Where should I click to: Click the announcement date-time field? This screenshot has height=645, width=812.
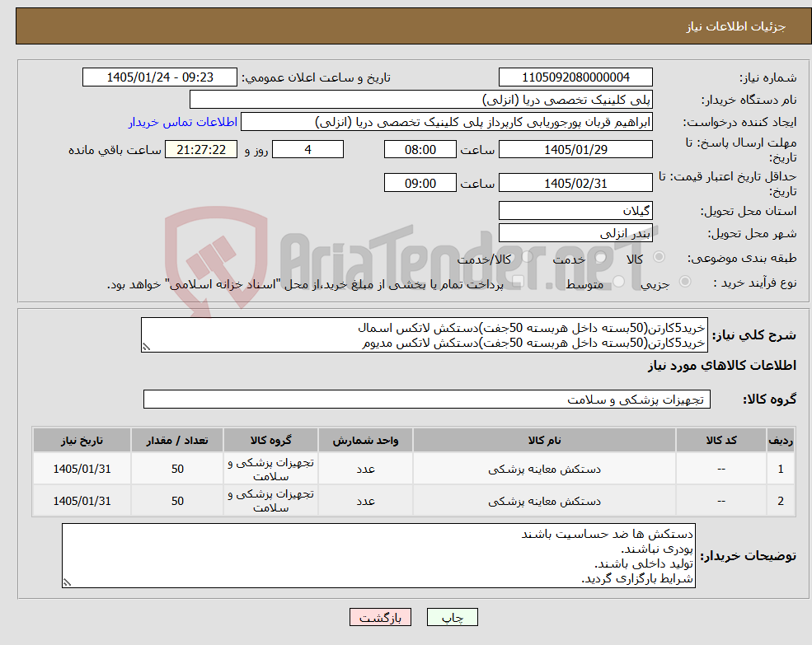tap(159, 77)
